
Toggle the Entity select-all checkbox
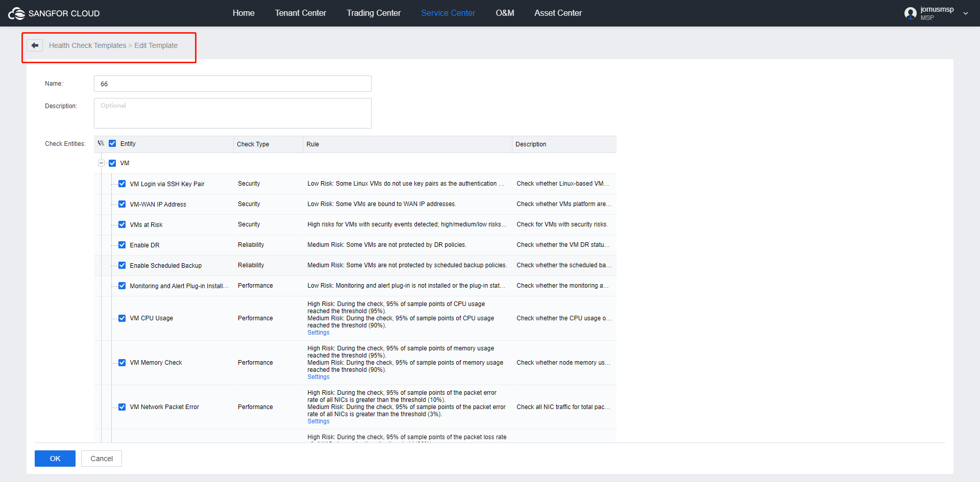[x=112, y=143]
